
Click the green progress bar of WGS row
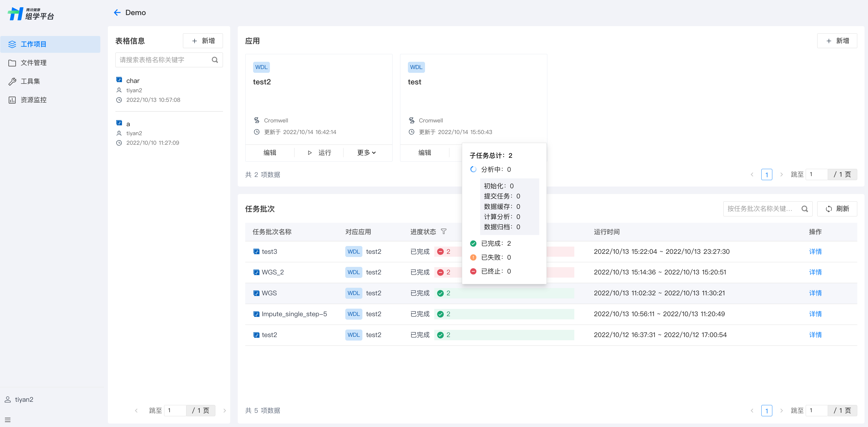[504, 293]
